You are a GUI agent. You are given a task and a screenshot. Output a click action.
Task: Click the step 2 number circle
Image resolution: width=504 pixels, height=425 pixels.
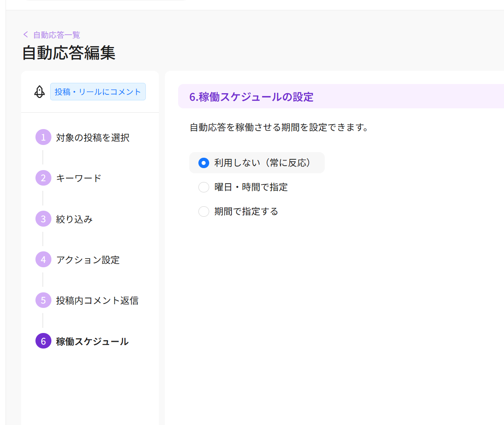pyautogui.click(x=43, y=178)
